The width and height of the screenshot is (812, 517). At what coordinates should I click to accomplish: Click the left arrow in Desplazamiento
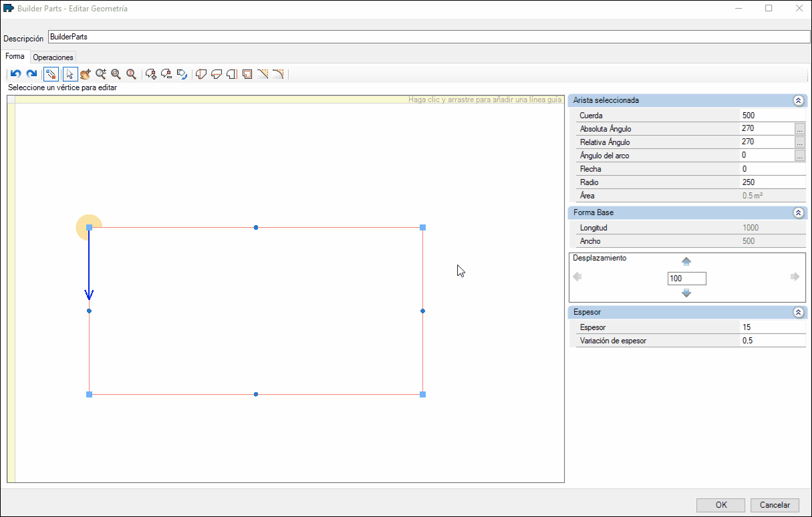[x=578, y=277]
